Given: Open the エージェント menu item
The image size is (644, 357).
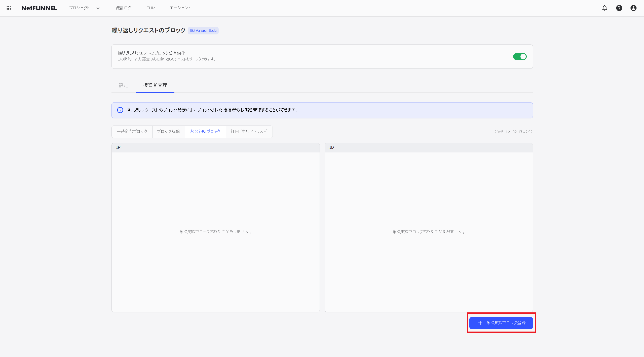Looking at the screenshot, I should (x=180, y=8).
